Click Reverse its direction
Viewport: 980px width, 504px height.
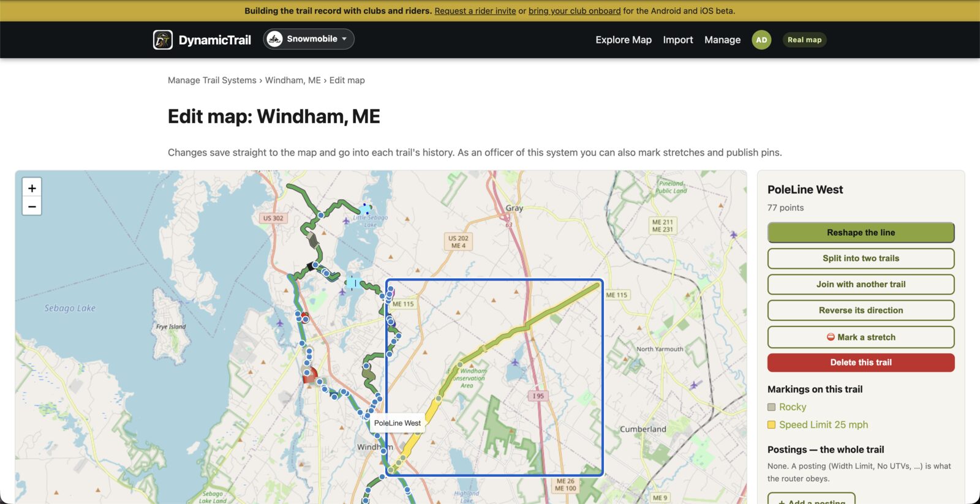click(x=861, y=310)
